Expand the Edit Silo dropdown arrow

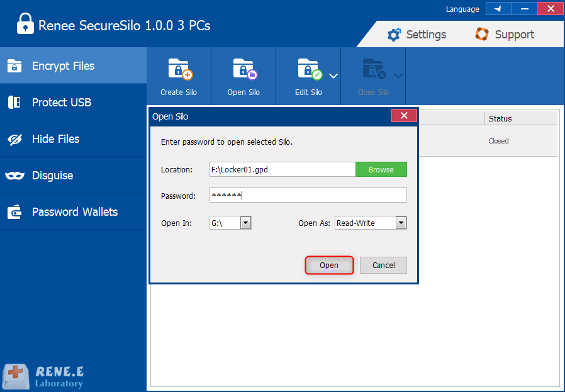(x=333, y=76)
